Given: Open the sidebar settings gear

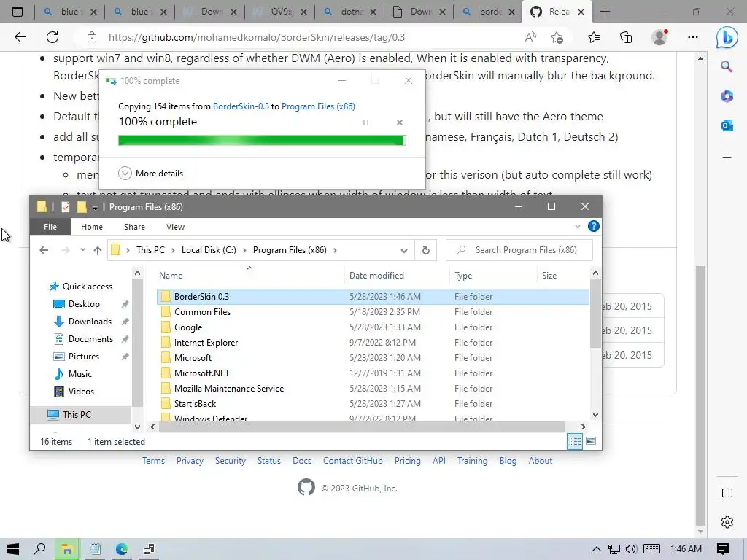Looking at the screenshot, I should click(727, 522).
